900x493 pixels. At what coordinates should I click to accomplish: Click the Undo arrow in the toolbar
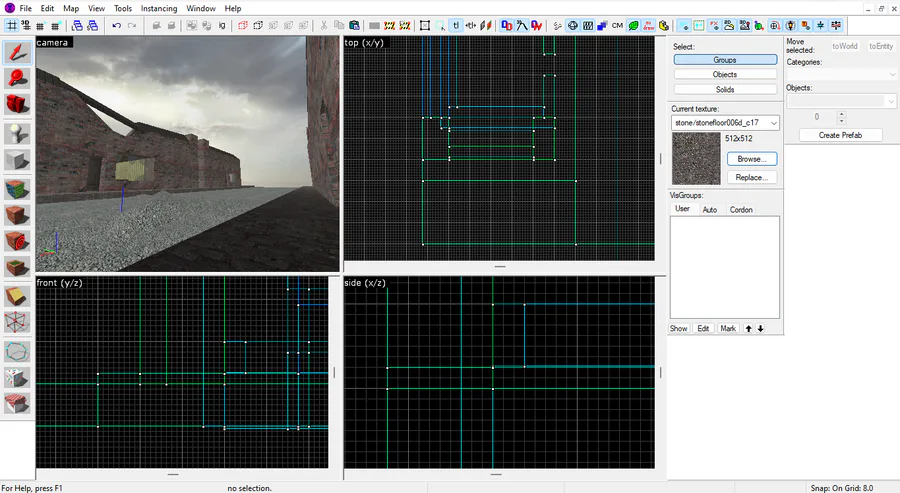(x=116, y=25)
